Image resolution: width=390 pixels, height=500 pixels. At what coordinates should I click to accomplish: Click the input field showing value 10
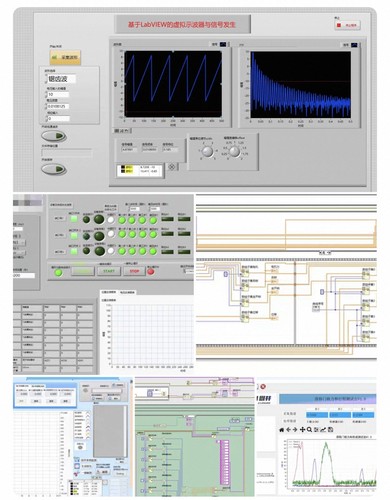click(x=58, y=95)
